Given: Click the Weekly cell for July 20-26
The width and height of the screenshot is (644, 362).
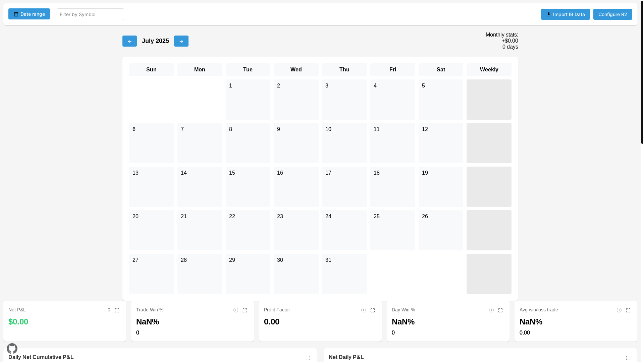Looking at the screenshot, I should click(x=489, y=230).
